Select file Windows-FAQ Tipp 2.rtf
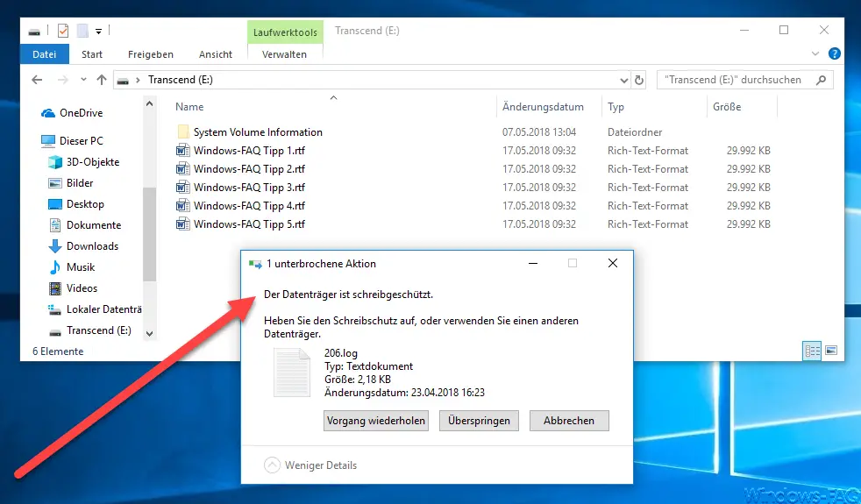The height and width of the screenshot is (504, 861). pyautogui.click(x=249, y=169)
